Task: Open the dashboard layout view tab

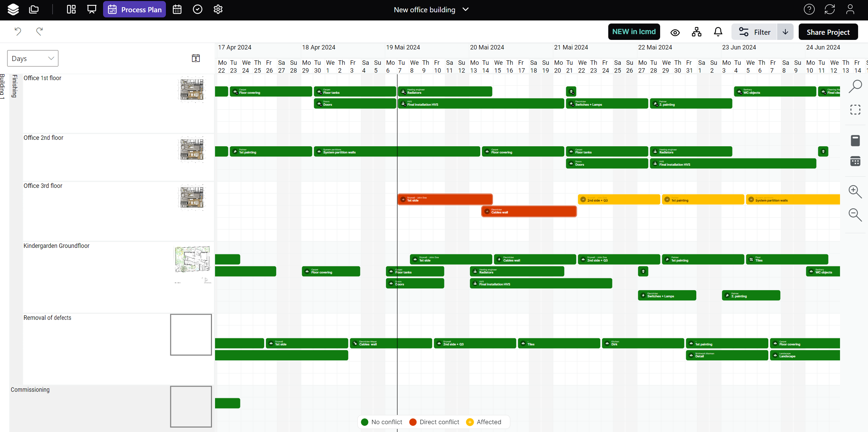Action: point(71,10)
